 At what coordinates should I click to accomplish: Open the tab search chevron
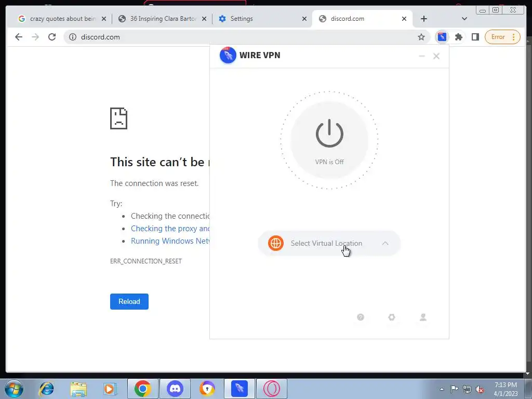click(x=464, y=19)
